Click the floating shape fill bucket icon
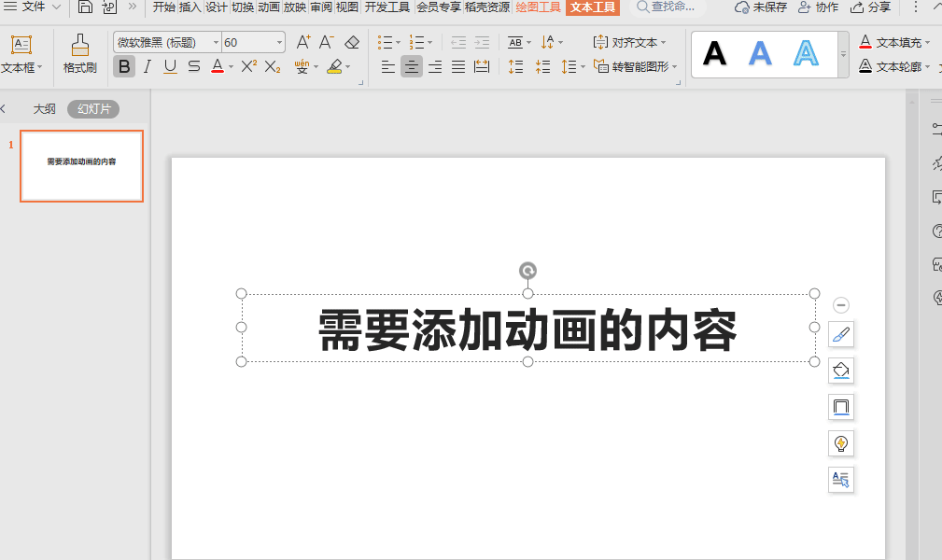 pyautogui.click(x=841, y=371)
